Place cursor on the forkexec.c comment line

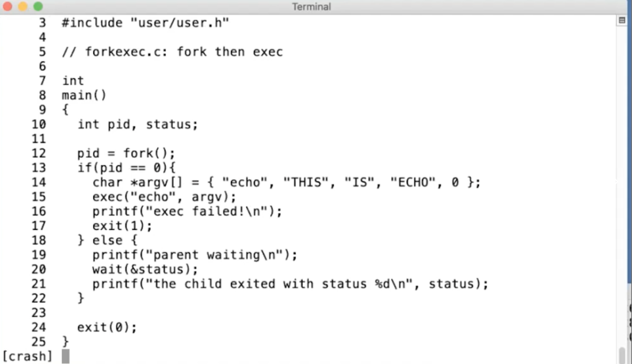tap(172, 52)
